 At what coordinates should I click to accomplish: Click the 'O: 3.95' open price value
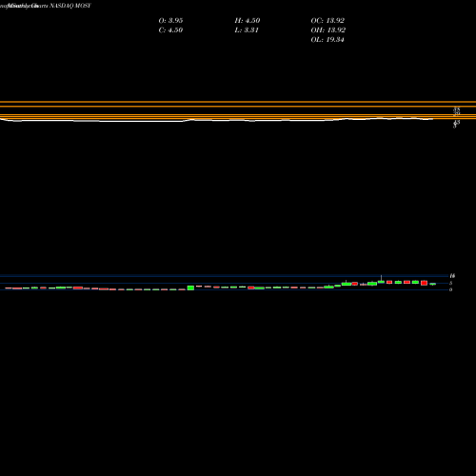click(x=170, y=21)
